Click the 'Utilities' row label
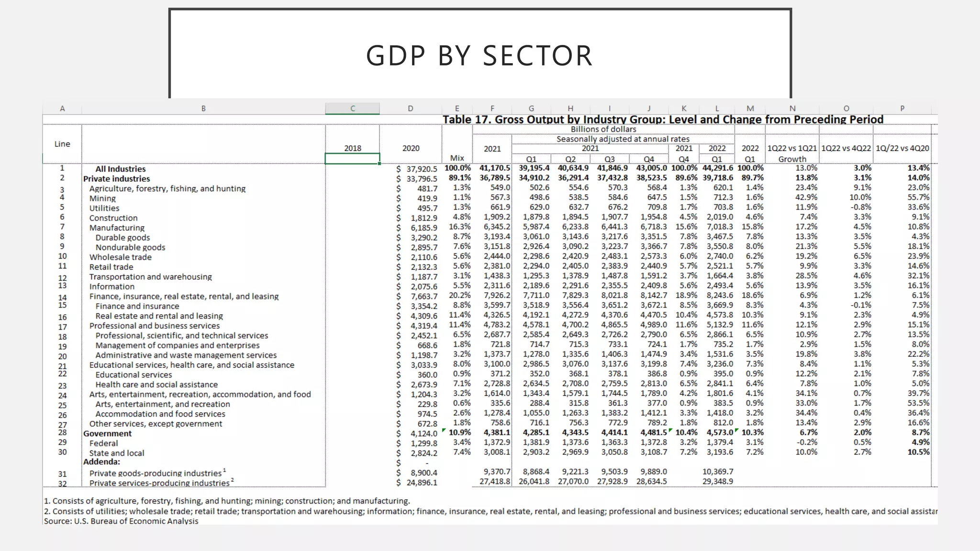Viewport: 980px width, 551px height. pyautogui.click(x=104, y=208)
